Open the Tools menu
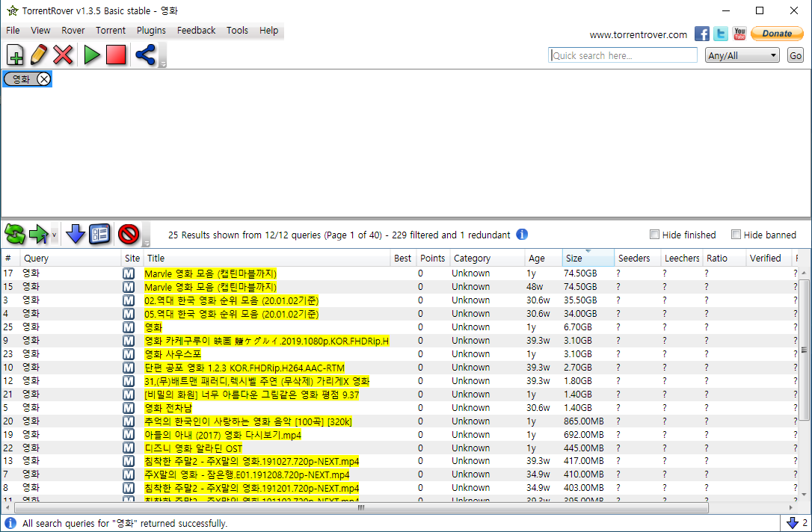This screenshot has height=532, width=812. click(237, 31)
